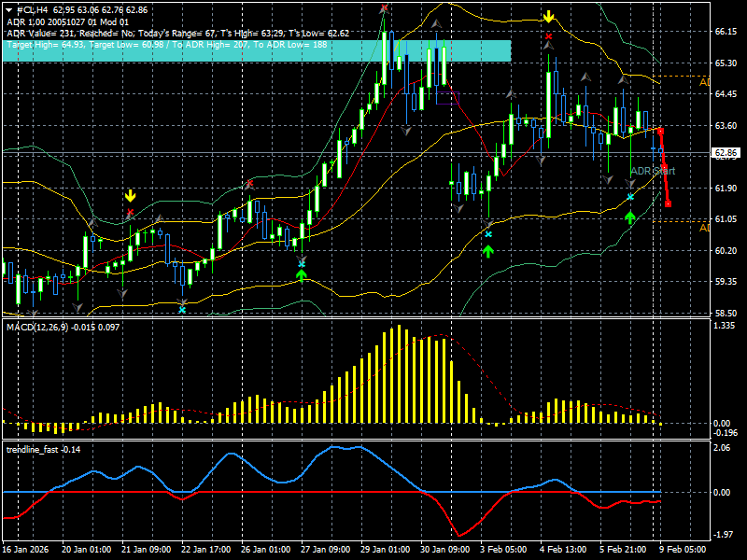Screen dimensions: 747x560
Task: Grab the top endpoint handle of red trendline
Action: pos(660,131)
